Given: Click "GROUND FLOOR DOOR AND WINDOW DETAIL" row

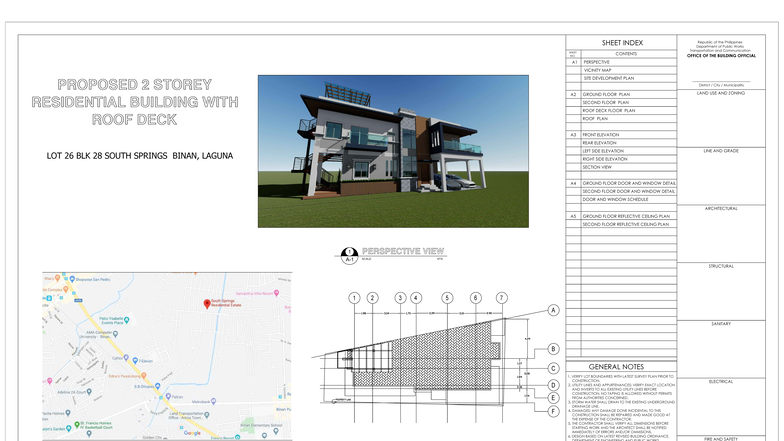Looking at the screenshot, I should point(622,183).
